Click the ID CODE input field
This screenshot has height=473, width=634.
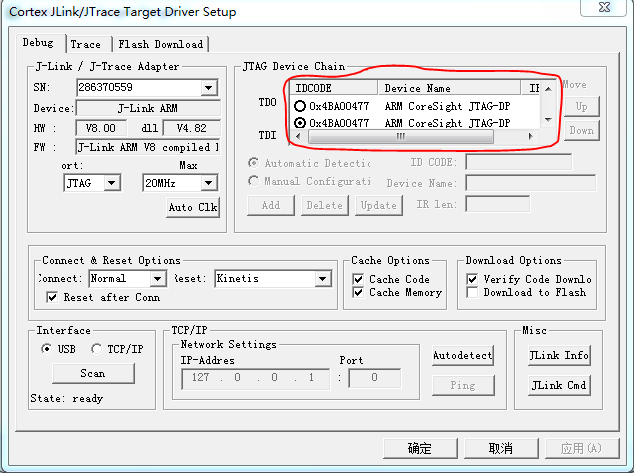(518, 162)
